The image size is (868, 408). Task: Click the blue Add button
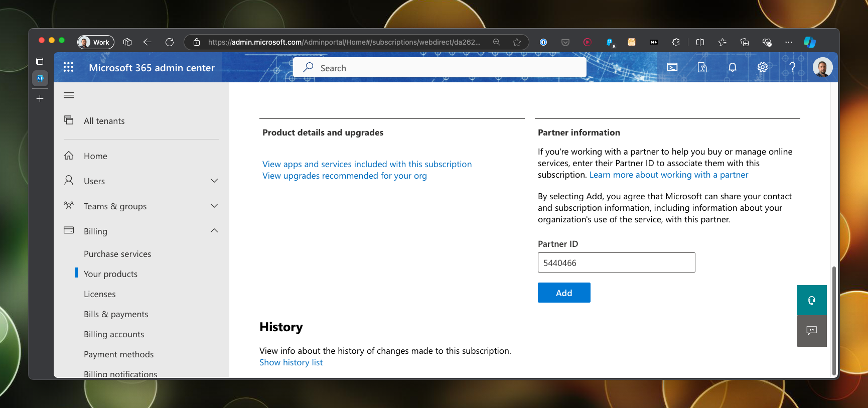point(564,293)
